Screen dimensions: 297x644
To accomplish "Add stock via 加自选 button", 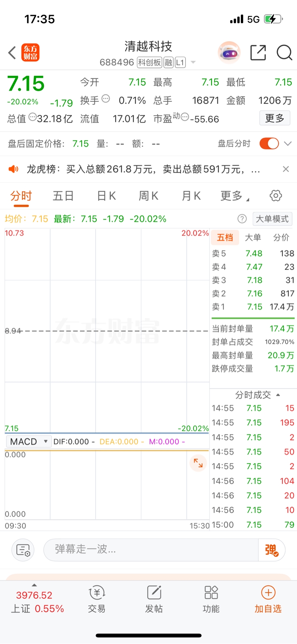I will [x=268, y=599].
